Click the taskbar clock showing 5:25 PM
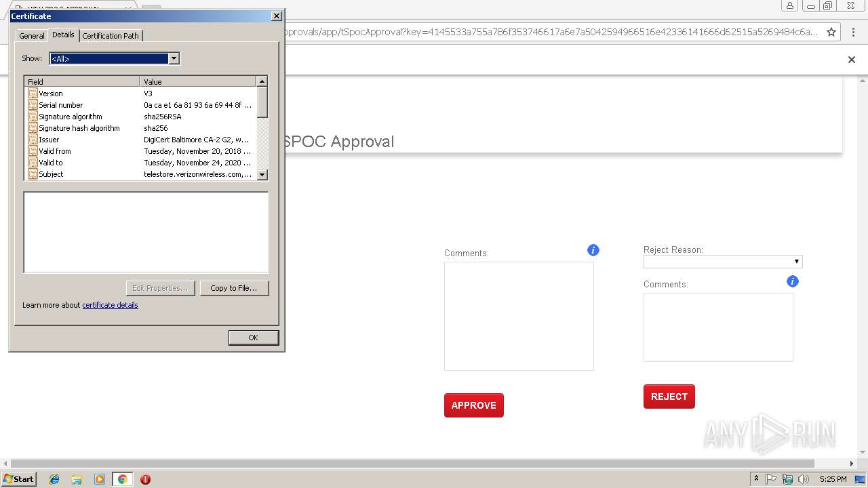The image size is (868, 488). pos(833,479)
